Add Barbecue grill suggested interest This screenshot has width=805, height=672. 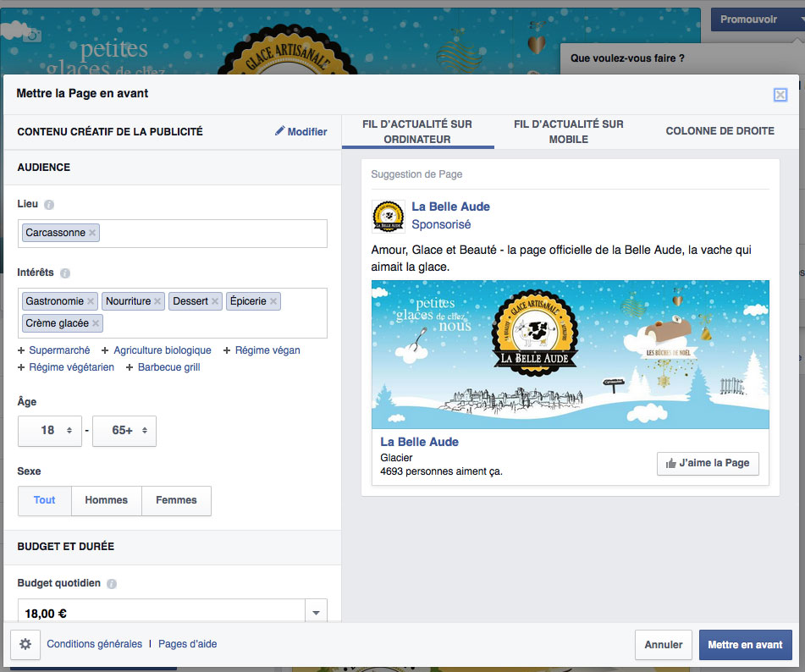click(x=163, y=367)
